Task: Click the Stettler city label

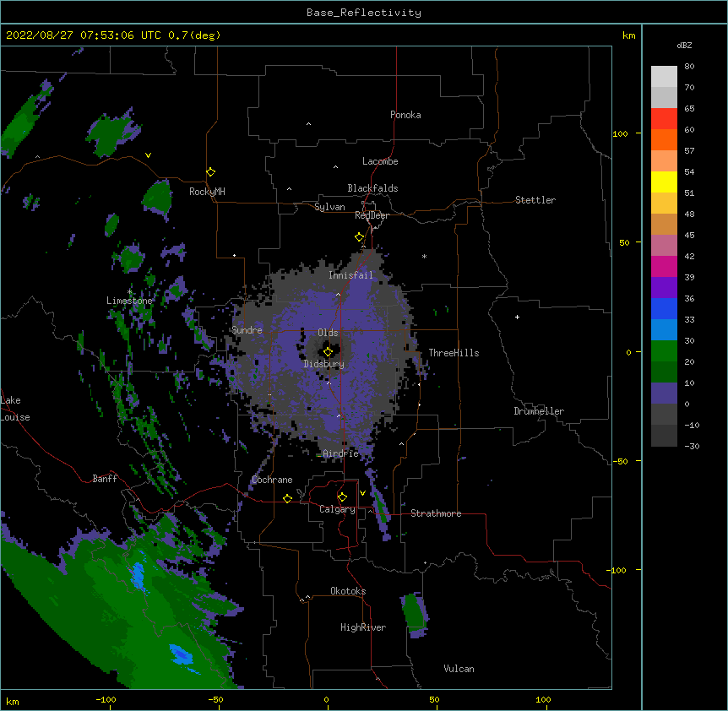Action: pos(535,200)
